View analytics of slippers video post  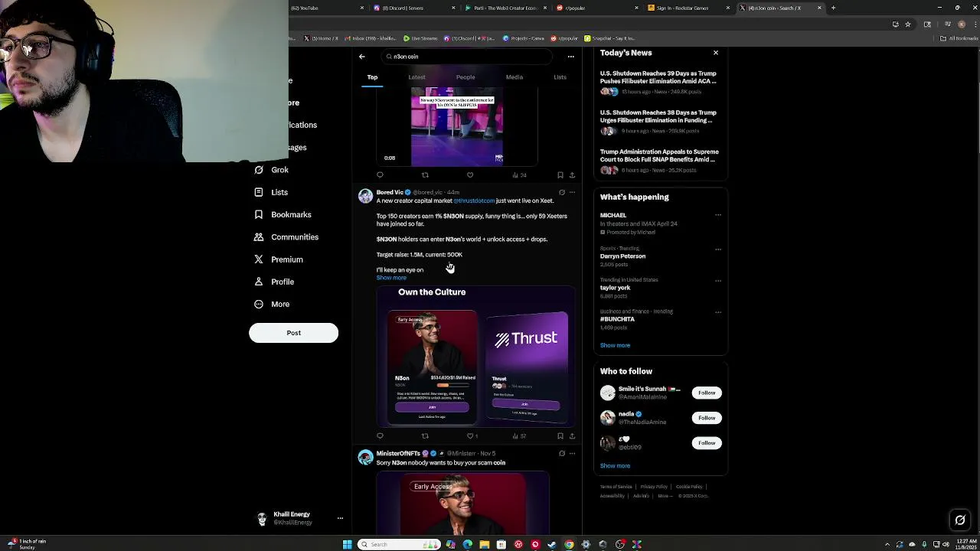[x=519, y=175]
